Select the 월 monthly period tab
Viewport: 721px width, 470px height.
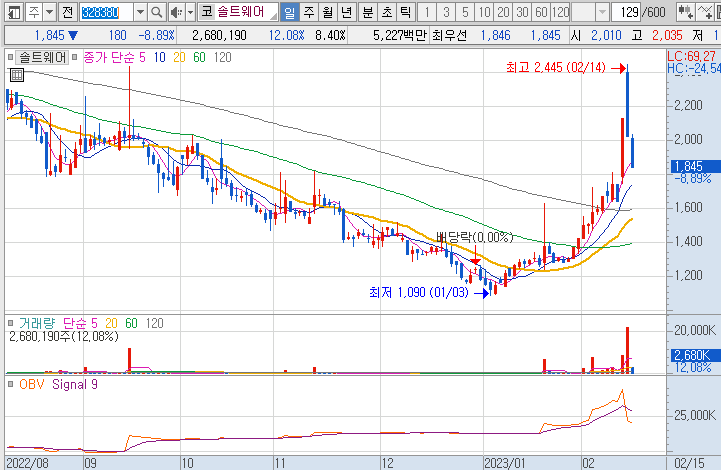[x=328, y=12]
